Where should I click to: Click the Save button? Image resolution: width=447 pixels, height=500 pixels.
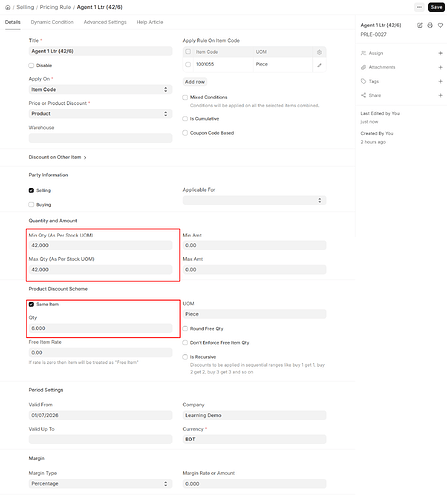436,7
